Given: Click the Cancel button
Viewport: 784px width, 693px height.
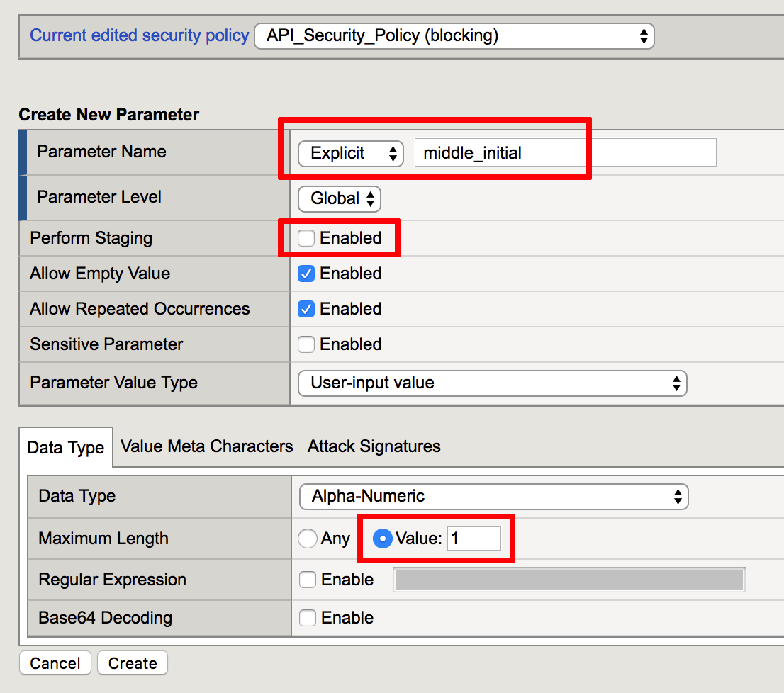Looking at the screenshot, I should coord(55,663).
